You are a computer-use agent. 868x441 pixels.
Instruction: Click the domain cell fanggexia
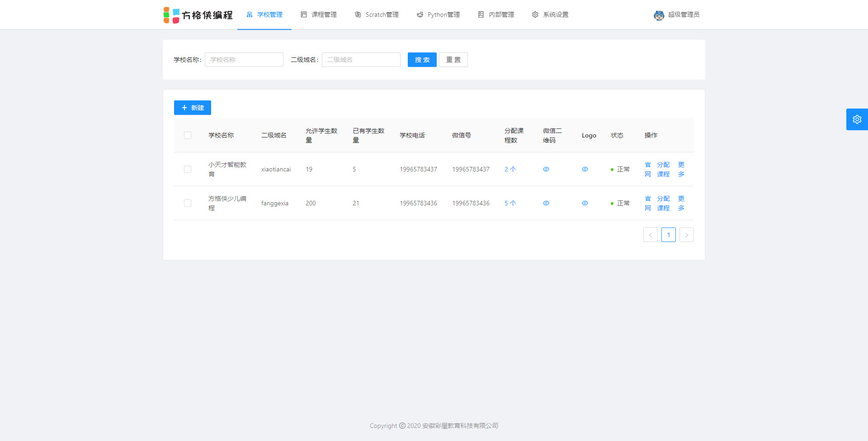click(275, 203)
